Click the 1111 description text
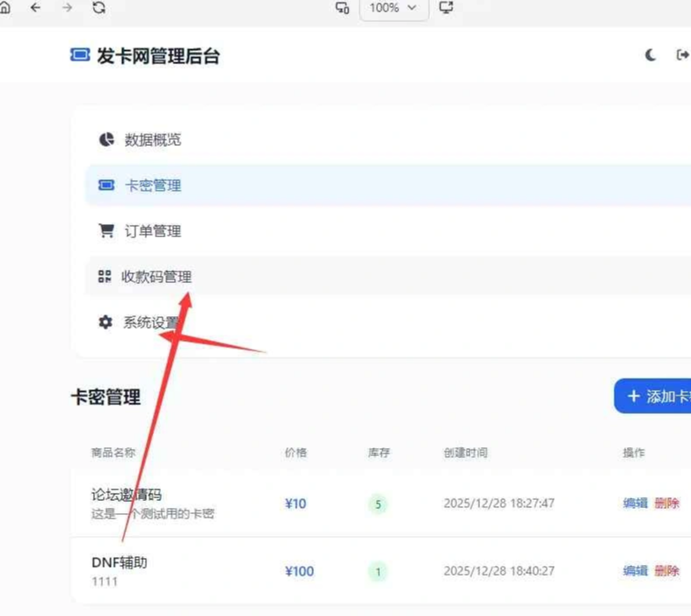 click(105, 582)
